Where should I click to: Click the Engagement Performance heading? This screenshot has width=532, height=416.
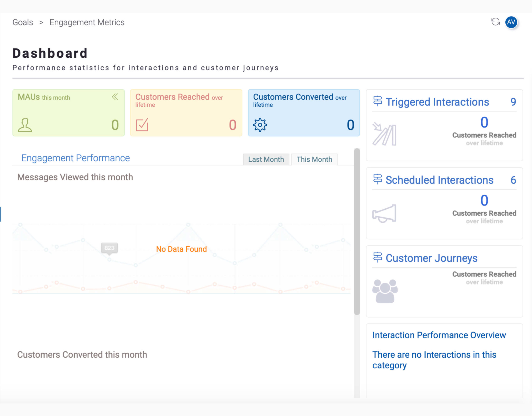pyautogui.click(x=75, y=158)
